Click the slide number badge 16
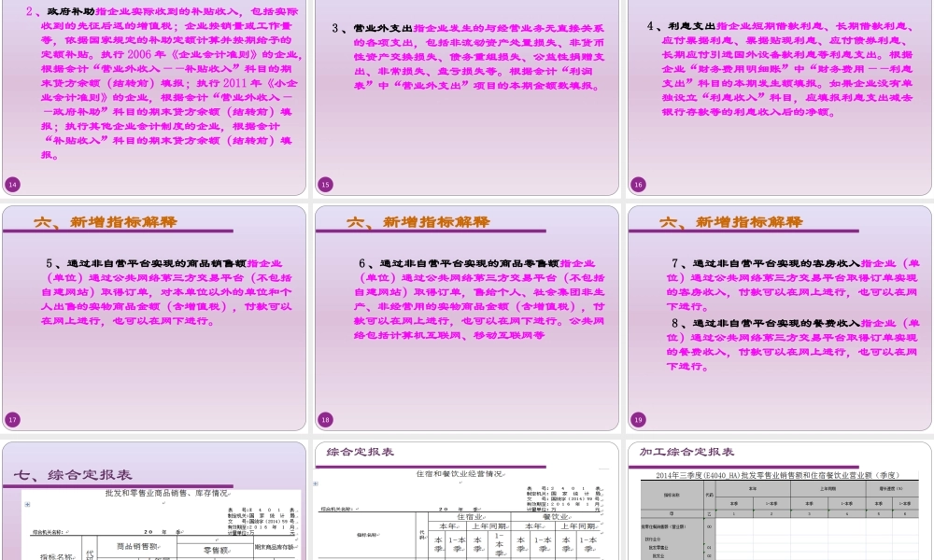The image size is (934, 560). coord(638,185)
